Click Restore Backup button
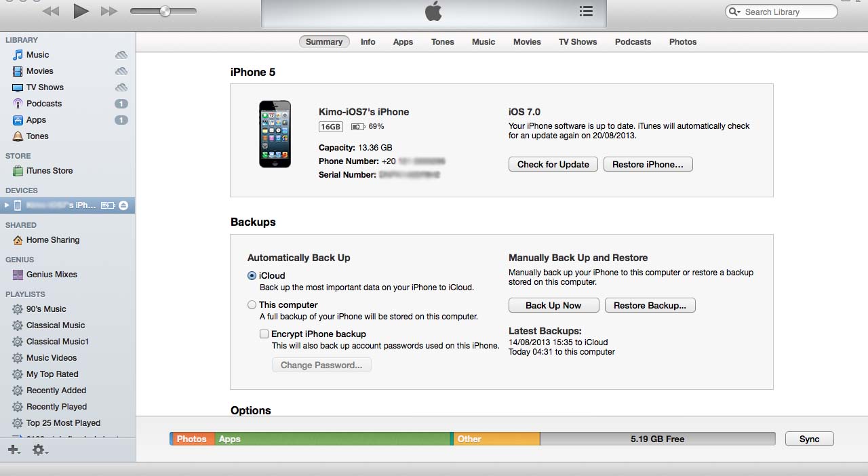This screenshot has width=868, height=476. pyautogui.click(x=650, y=306)
